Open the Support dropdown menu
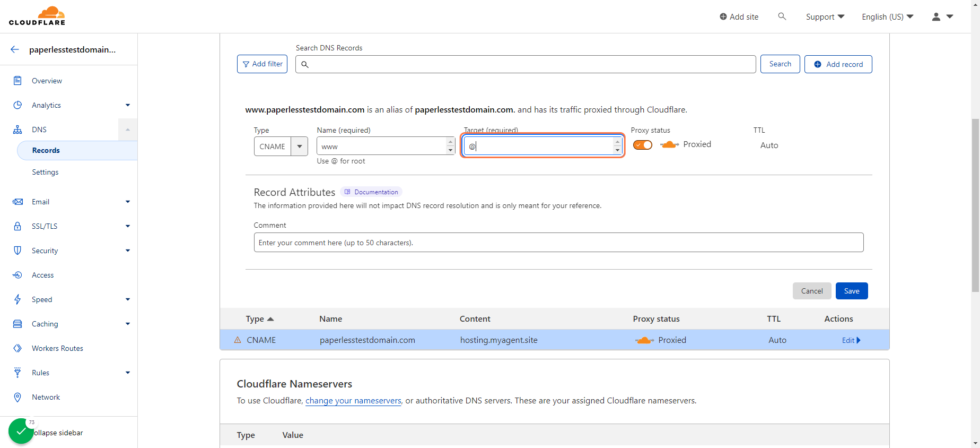Screen dimensions: 980x448 (x=825, y=16)
